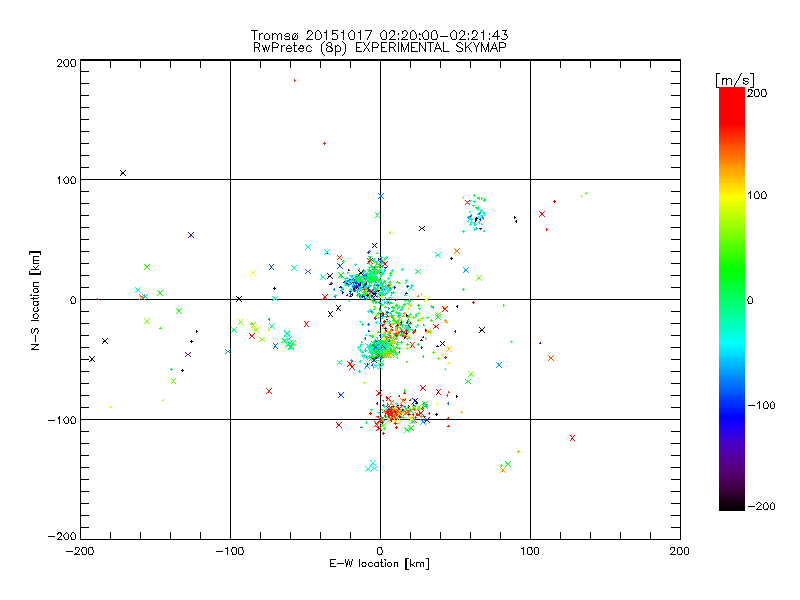Click the x-axis tick label '-200'
This screenshot has height=600, width=800.
pos(80,551)
